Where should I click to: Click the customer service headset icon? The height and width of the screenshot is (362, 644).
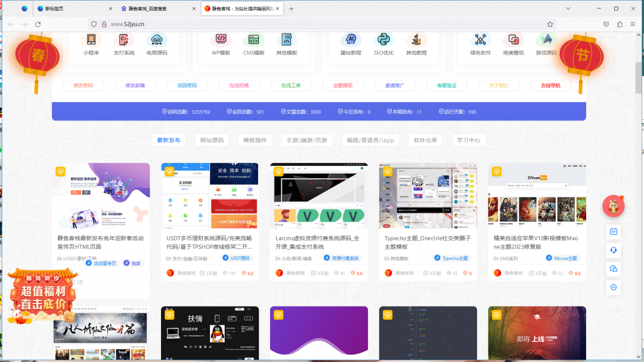coord(614,250)
